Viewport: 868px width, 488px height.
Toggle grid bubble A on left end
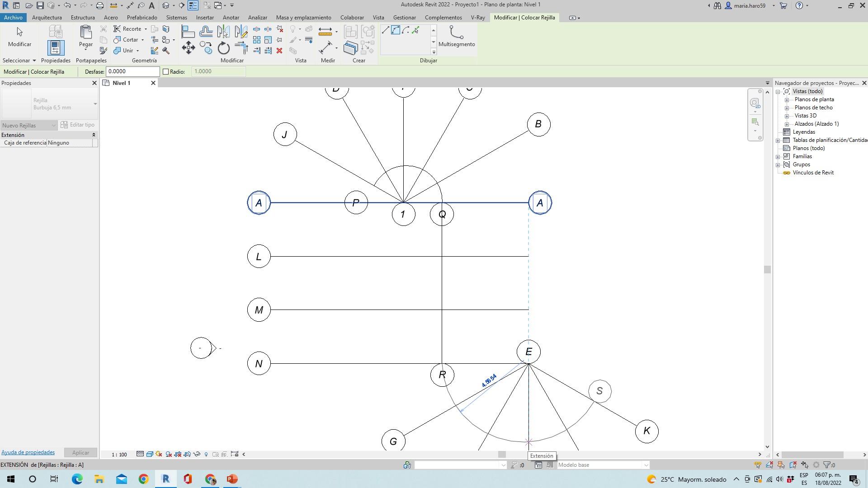pos(259,203)
